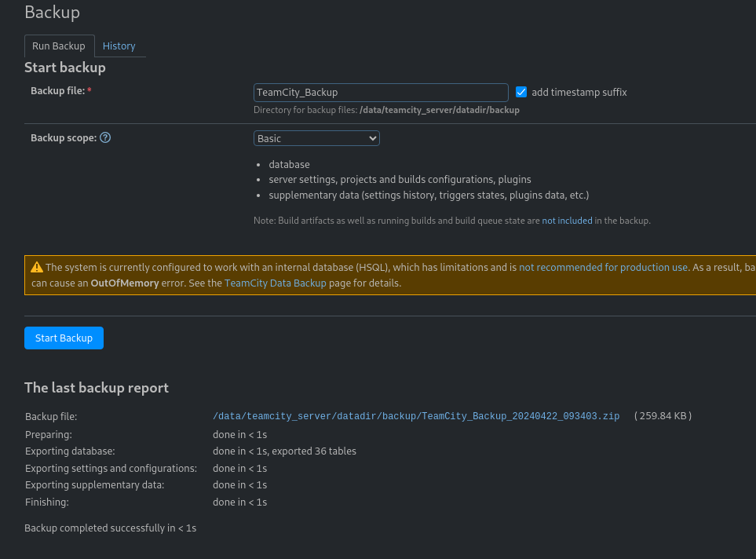
Task: Click 'Backup completed successfully in < 1s' text
Action: pyautogui.click(x=111, y=528)
